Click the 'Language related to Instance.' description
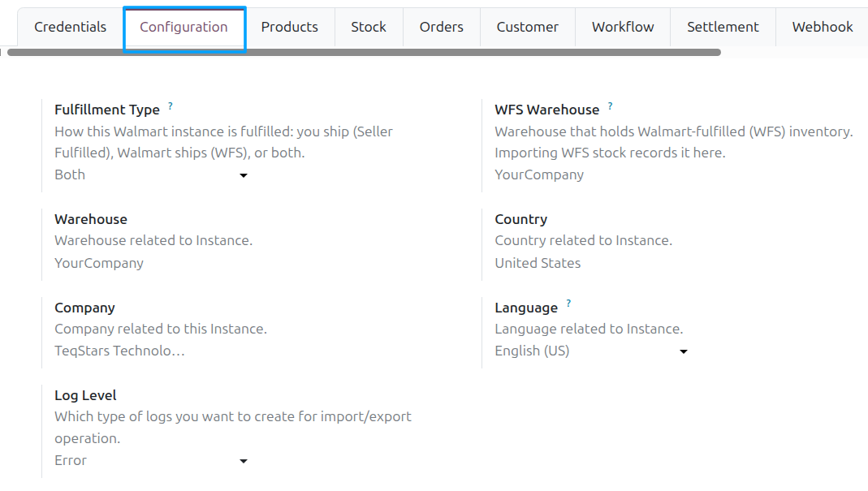 click(589, 329)
